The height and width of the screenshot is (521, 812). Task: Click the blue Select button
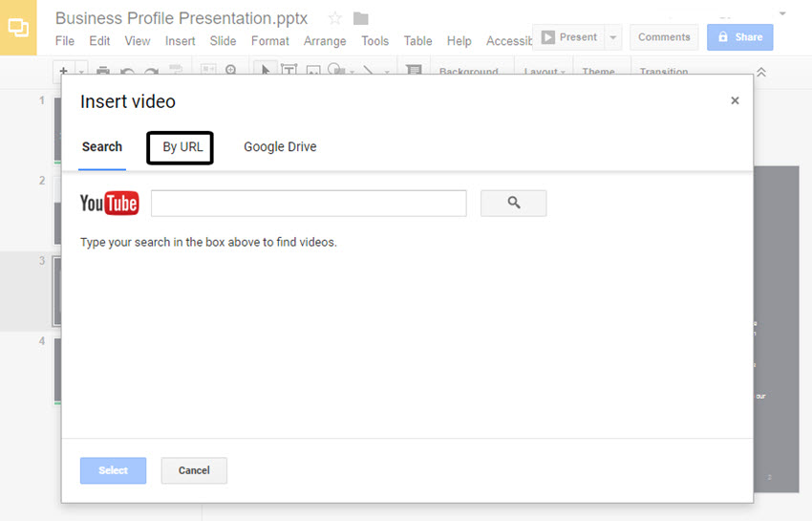click(x=113, y=470)
